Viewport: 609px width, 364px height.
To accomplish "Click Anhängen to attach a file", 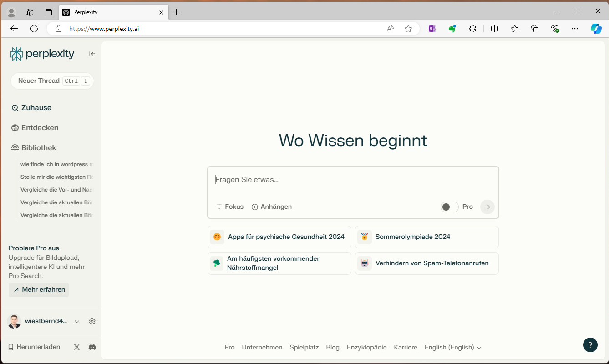I will coord(272,207).
